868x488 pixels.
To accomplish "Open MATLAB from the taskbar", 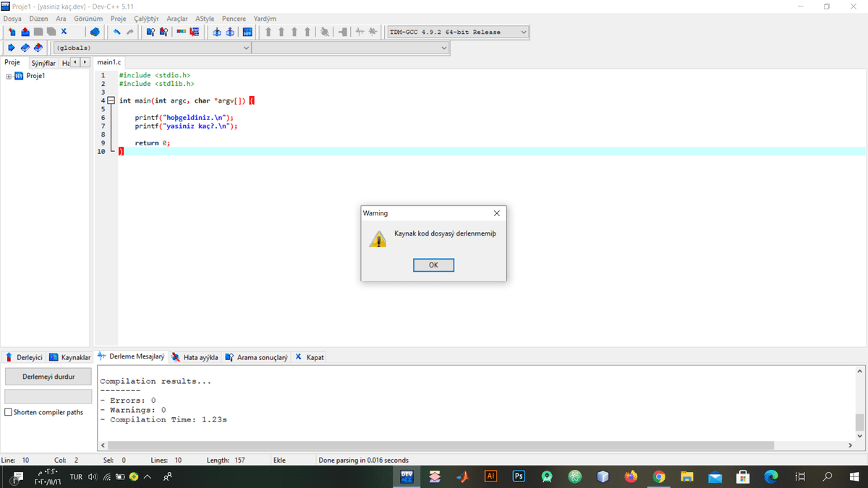I will [x=463, y=476].
